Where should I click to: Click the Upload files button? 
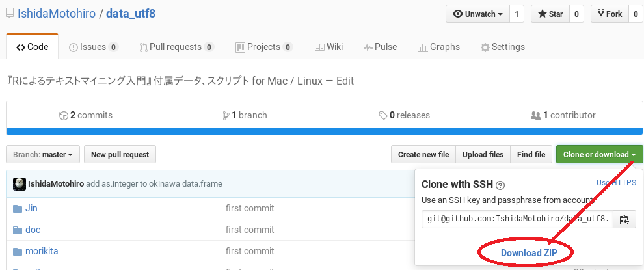click(483, 154)
